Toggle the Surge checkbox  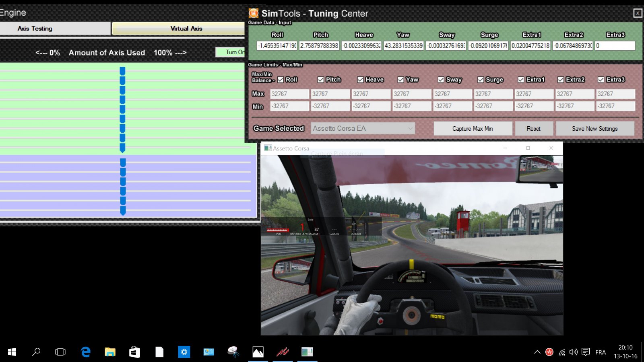click(x=481, y=80)
